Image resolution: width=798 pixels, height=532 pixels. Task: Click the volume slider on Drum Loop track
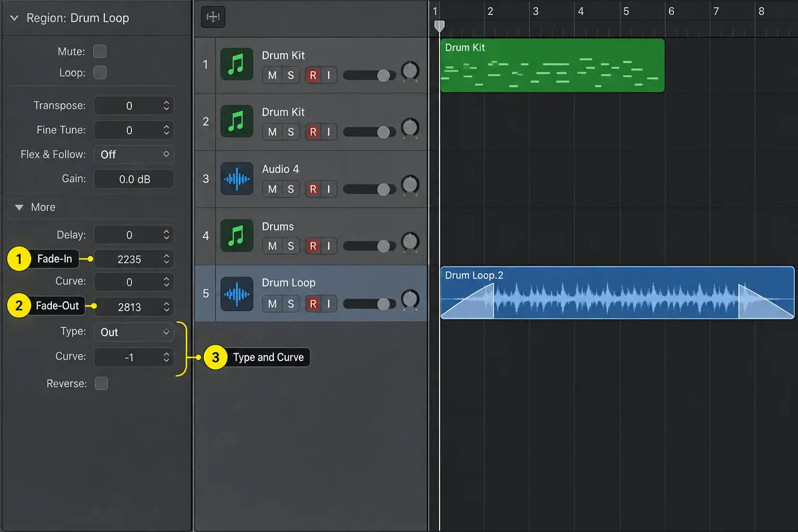369,304
